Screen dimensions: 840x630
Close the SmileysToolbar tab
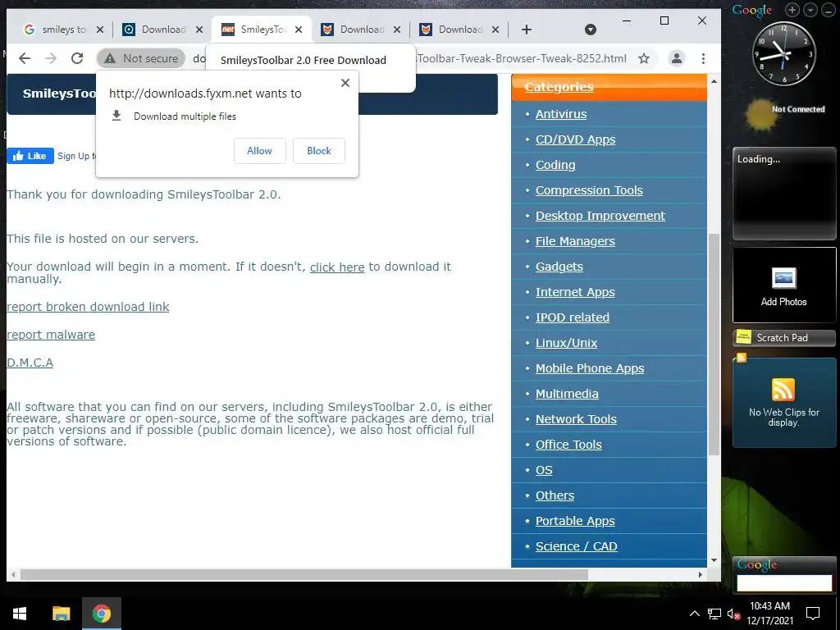tap(299, 30)
